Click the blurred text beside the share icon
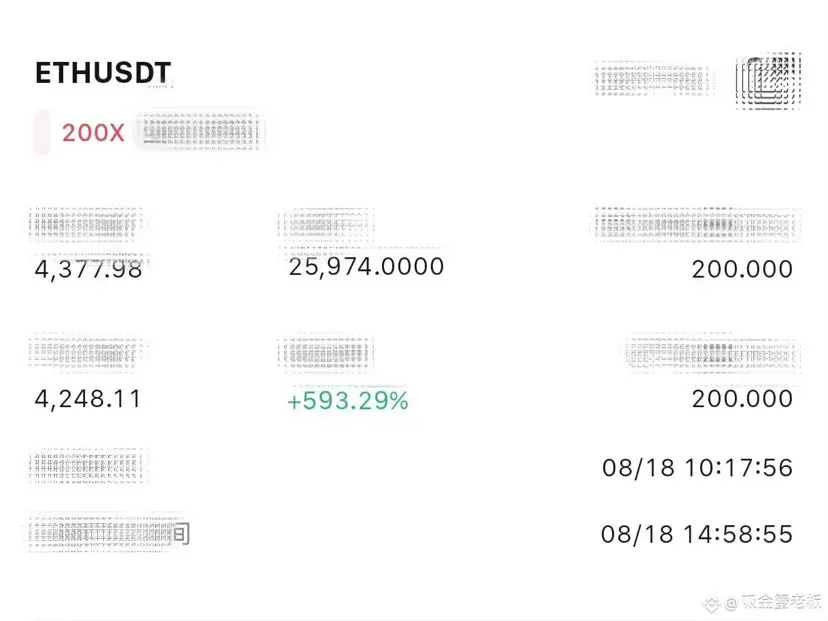This screenshot has width=828, height=621. (652, 80)
